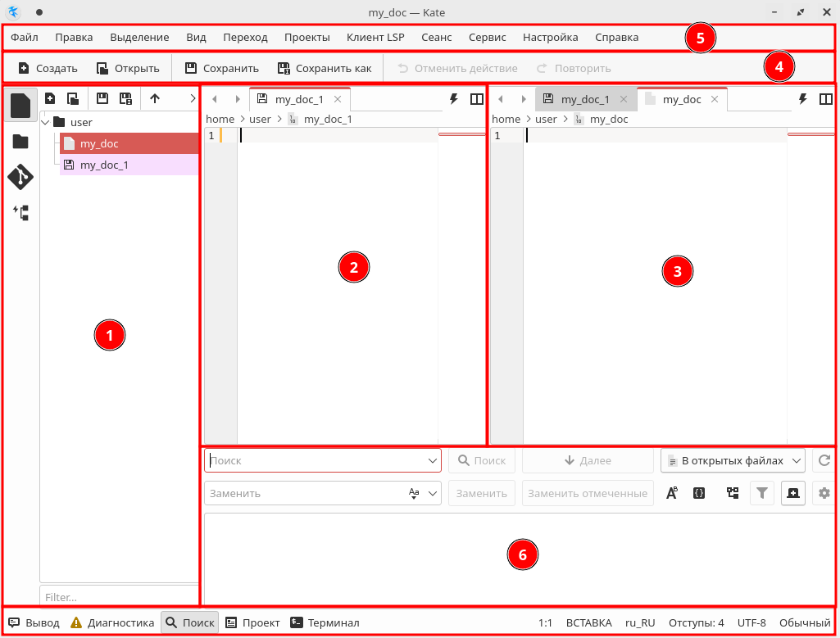Viewport: 840px width, 638px height.
Task: Toggle regular expression search option
Action: [x=699, y=493]
